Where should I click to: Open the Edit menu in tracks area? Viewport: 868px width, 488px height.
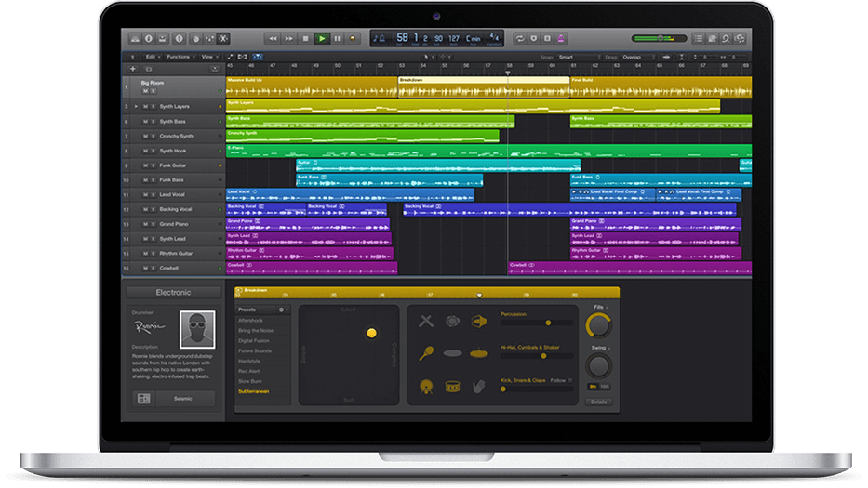click(x=151, y=58)
